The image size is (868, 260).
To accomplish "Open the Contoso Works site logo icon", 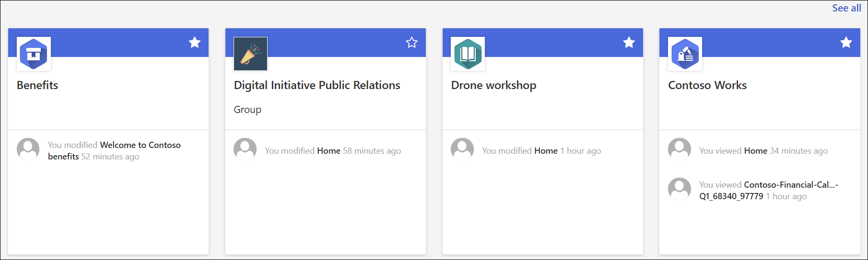I will point(685,54).
